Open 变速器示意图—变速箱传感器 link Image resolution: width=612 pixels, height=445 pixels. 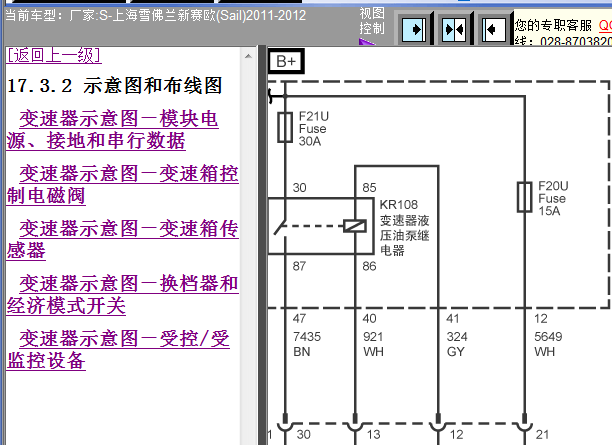(123, 239)
